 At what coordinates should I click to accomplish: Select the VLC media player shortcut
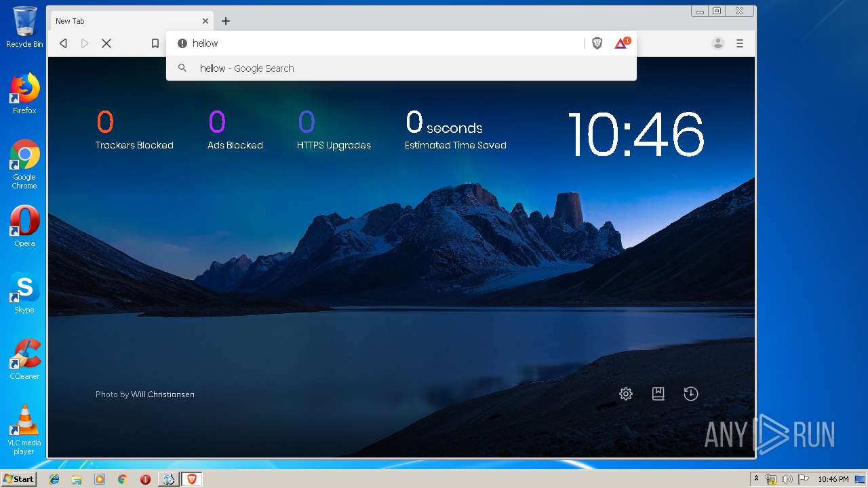pyautogui.click(x=24, y=430)
